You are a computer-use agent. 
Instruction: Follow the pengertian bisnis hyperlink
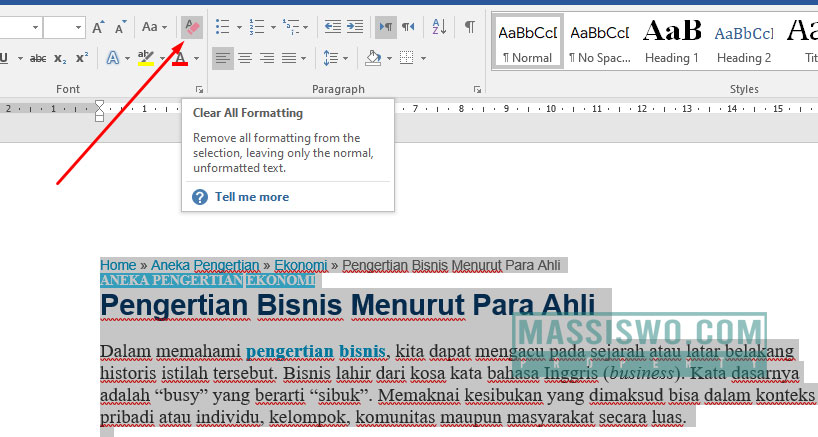point(316,351)
